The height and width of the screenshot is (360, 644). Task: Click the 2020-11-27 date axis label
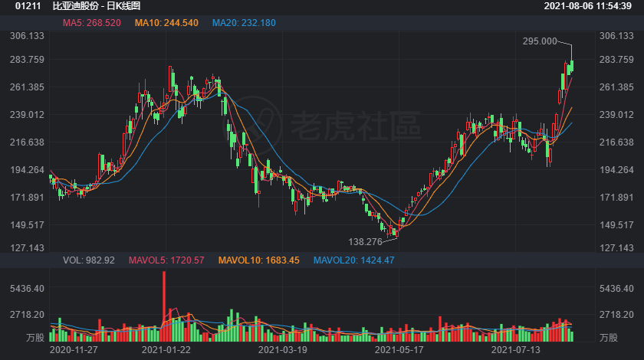[74, 350]
